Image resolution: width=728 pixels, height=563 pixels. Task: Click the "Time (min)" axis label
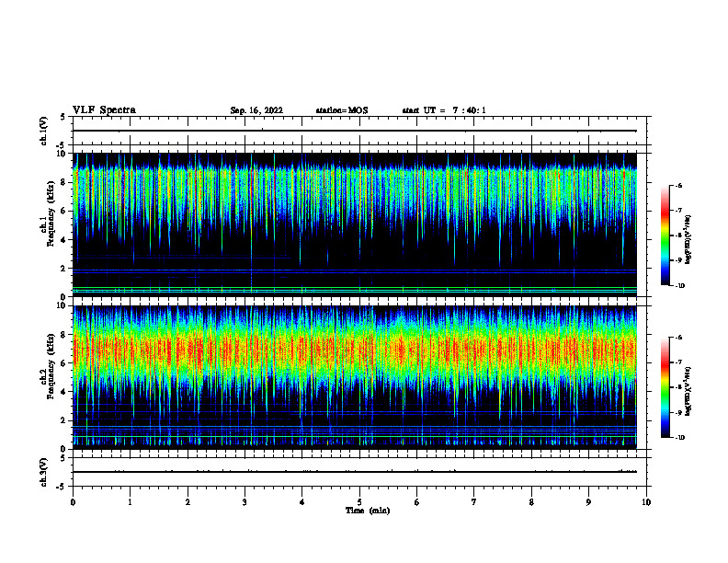pos(368,511)
